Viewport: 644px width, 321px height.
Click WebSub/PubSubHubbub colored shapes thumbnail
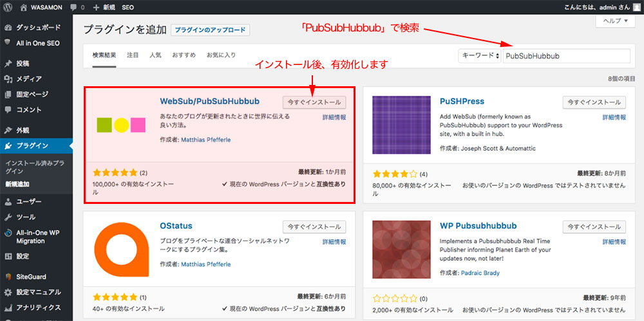tap(121, 125)
